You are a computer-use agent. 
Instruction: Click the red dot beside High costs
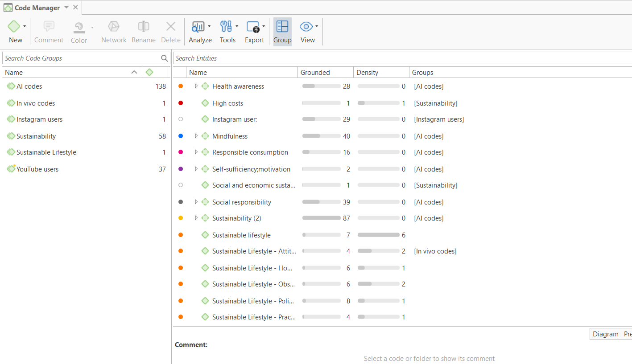pos(181,103)
